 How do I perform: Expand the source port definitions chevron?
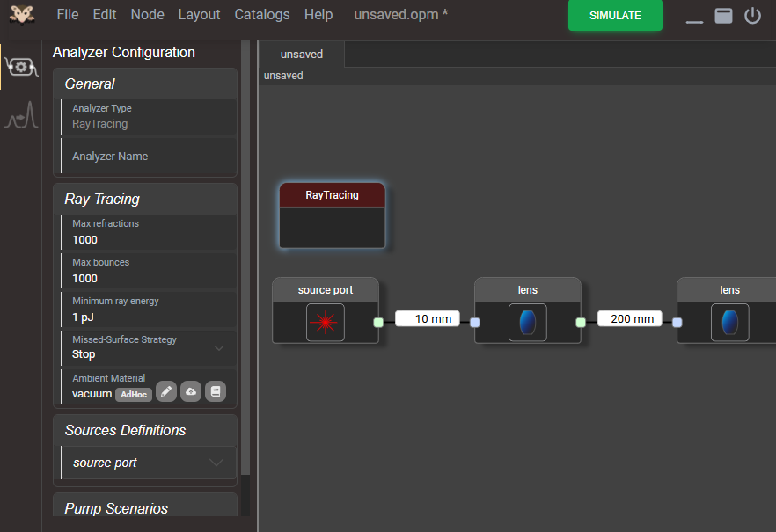tap(216, 463)
